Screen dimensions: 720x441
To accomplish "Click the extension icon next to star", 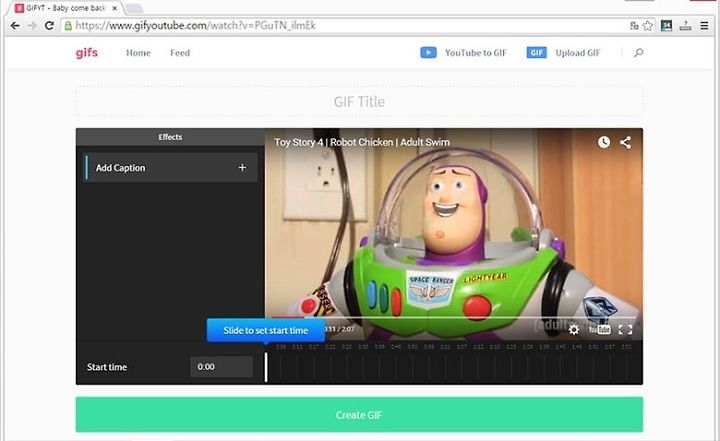I will pyautogui.click(x=666, y=26).
